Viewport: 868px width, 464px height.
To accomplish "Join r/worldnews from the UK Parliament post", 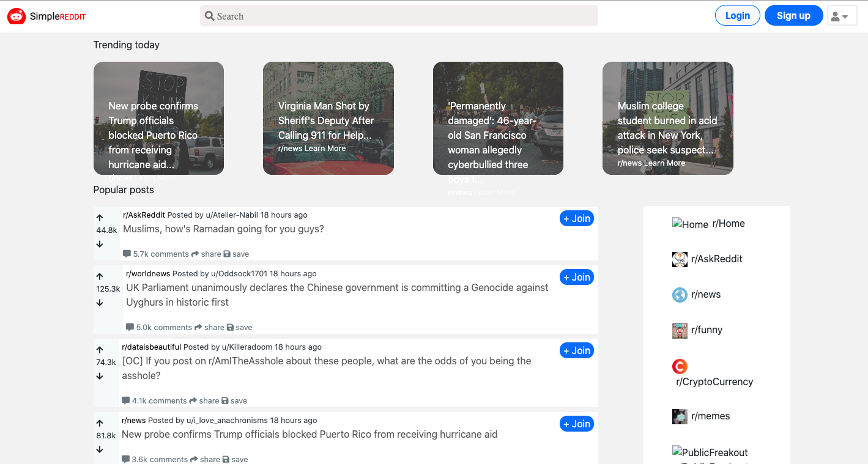I will pos(577,277).
